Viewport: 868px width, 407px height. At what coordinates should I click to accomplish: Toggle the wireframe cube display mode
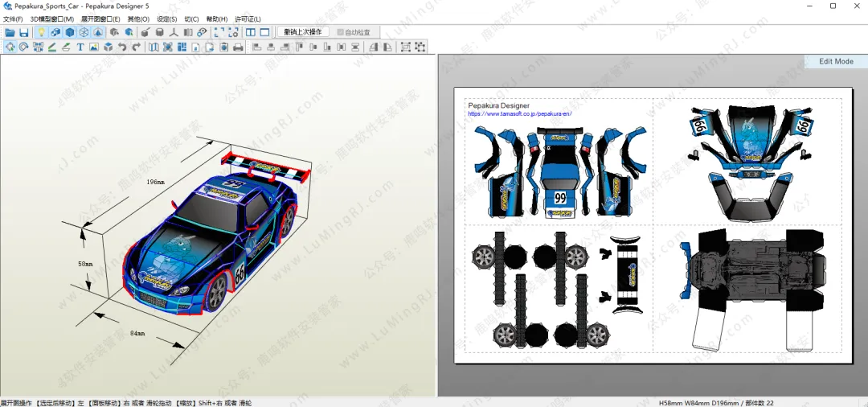[84, 32]
